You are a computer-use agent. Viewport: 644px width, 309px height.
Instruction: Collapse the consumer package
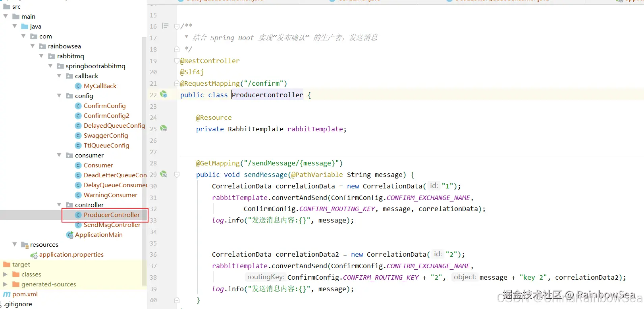click(59, 155)
